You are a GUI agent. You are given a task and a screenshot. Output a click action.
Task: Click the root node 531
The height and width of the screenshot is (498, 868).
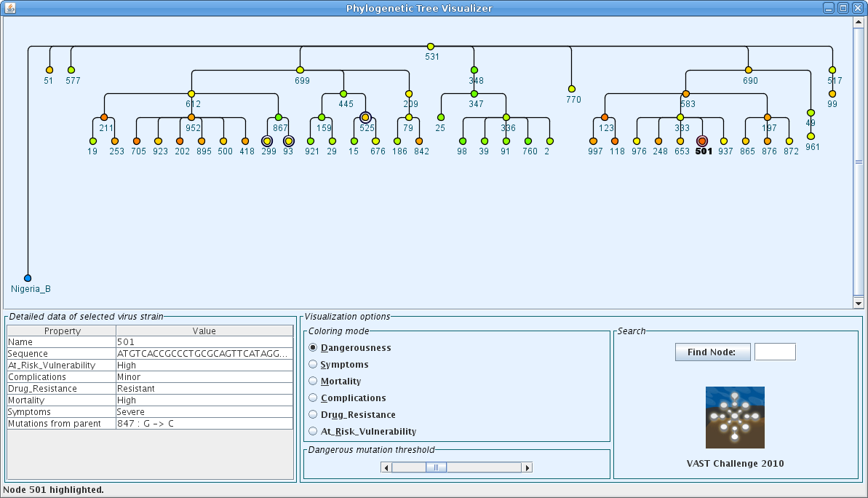[x=431, y=47]
